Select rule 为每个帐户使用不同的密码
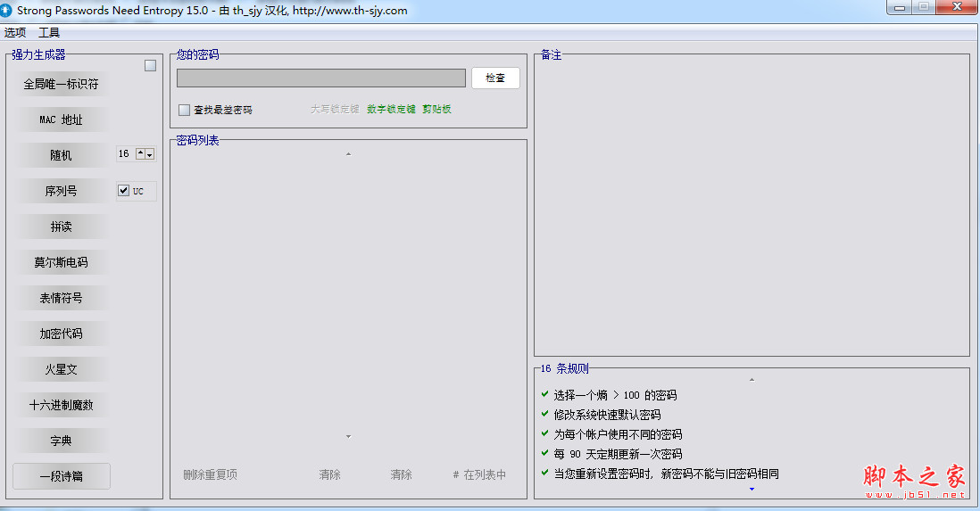 618,434
